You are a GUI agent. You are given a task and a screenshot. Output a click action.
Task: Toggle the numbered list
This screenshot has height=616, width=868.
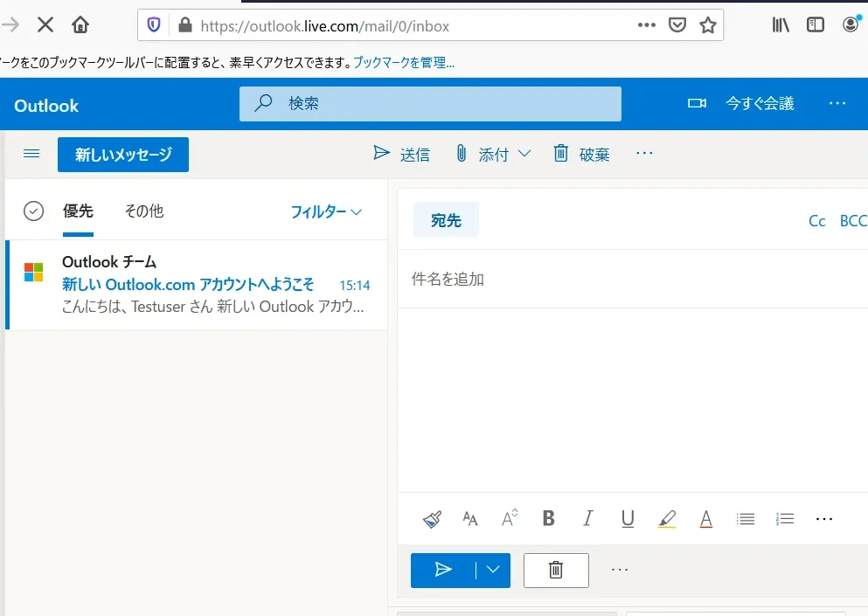(x=784, y=519)
